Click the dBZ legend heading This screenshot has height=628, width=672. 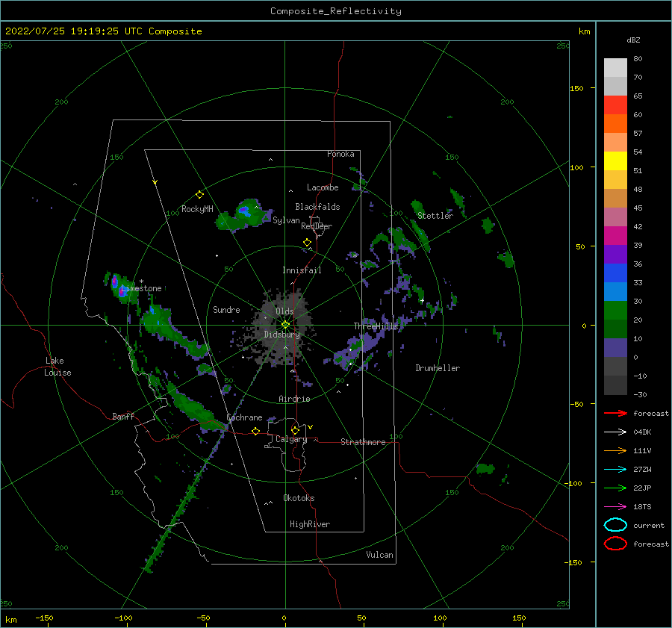coord(633,40)
